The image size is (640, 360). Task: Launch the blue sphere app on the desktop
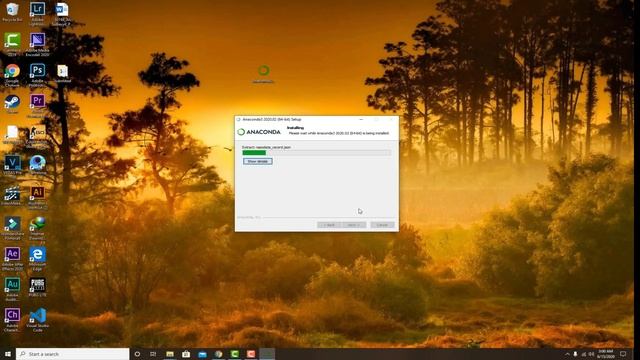[37, 165]
